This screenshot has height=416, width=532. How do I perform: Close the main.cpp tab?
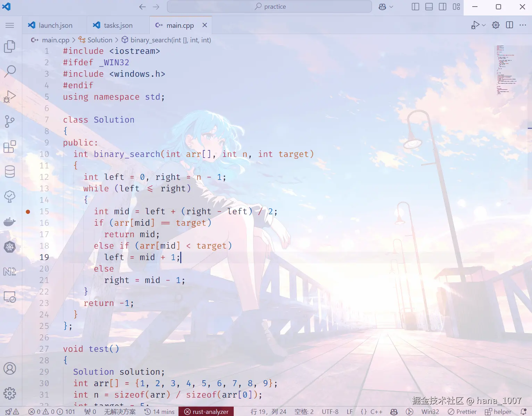(205, 25)
